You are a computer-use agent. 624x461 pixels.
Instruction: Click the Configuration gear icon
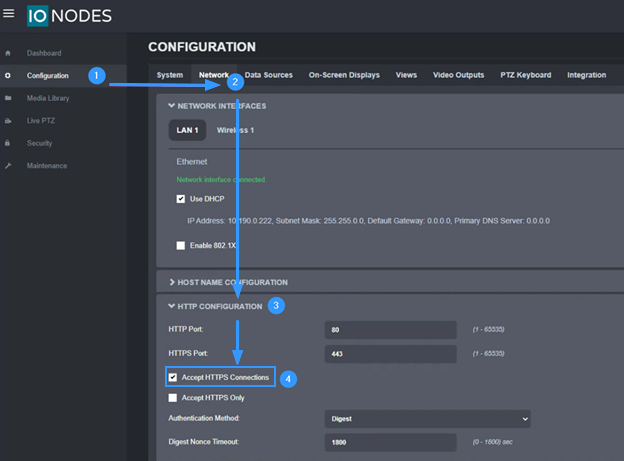coord(9,76)
